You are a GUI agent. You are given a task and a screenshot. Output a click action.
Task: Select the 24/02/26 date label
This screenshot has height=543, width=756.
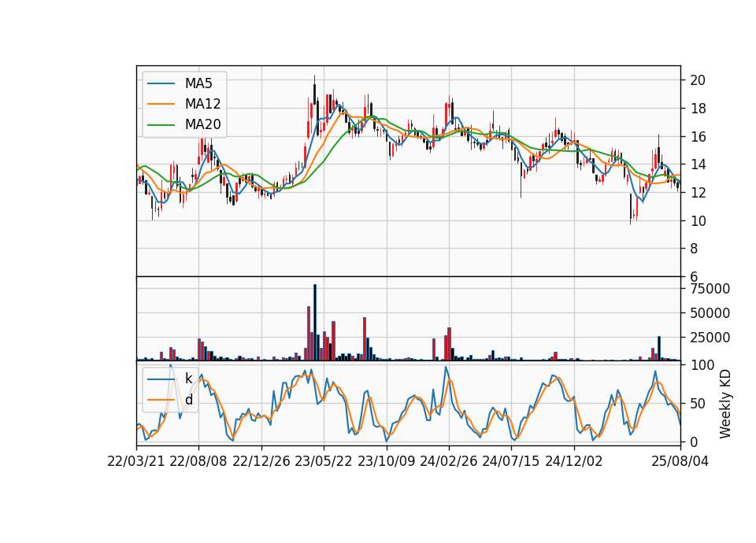[x=449, y=461]
